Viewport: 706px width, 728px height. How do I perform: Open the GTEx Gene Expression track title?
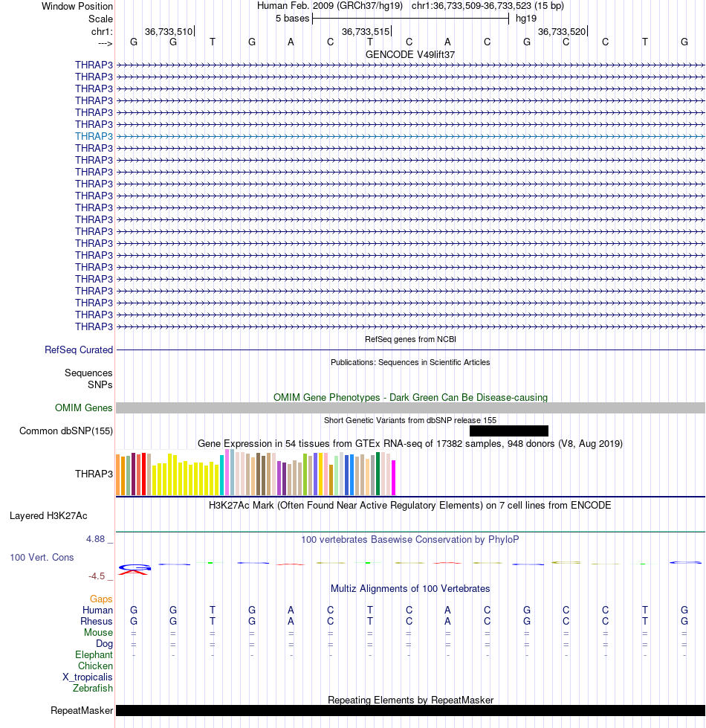[410, 443]
